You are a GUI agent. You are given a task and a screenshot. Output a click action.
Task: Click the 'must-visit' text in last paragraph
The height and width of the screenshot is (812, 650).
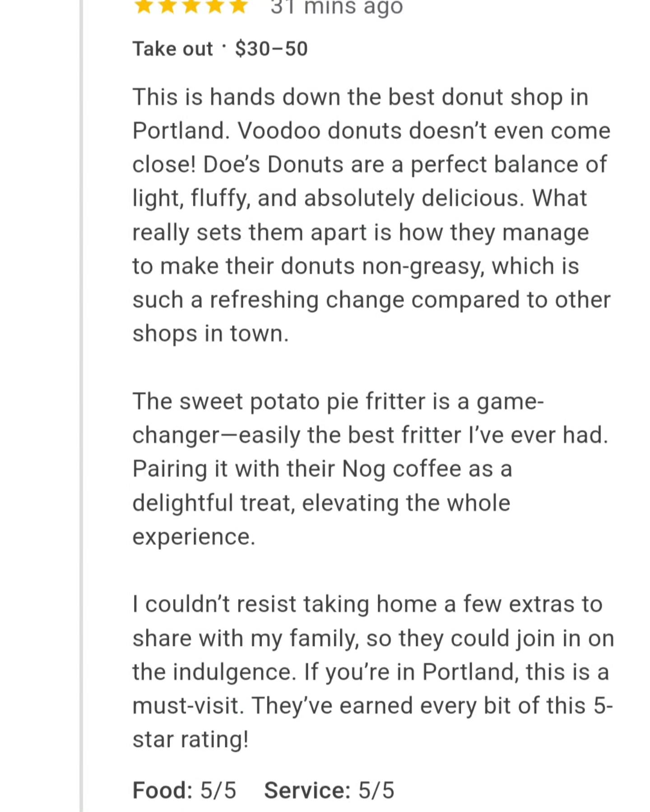188,706
